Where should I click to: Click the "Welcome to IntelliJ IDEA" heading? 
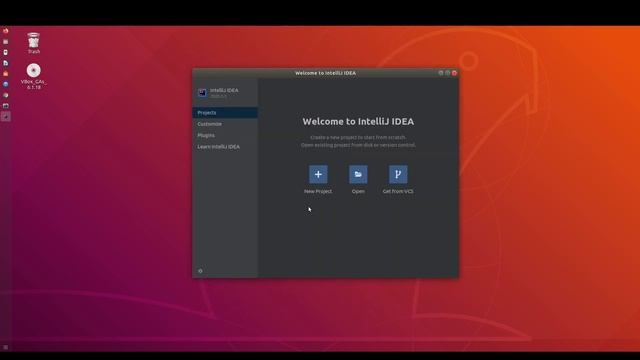[x=358, y=121]
